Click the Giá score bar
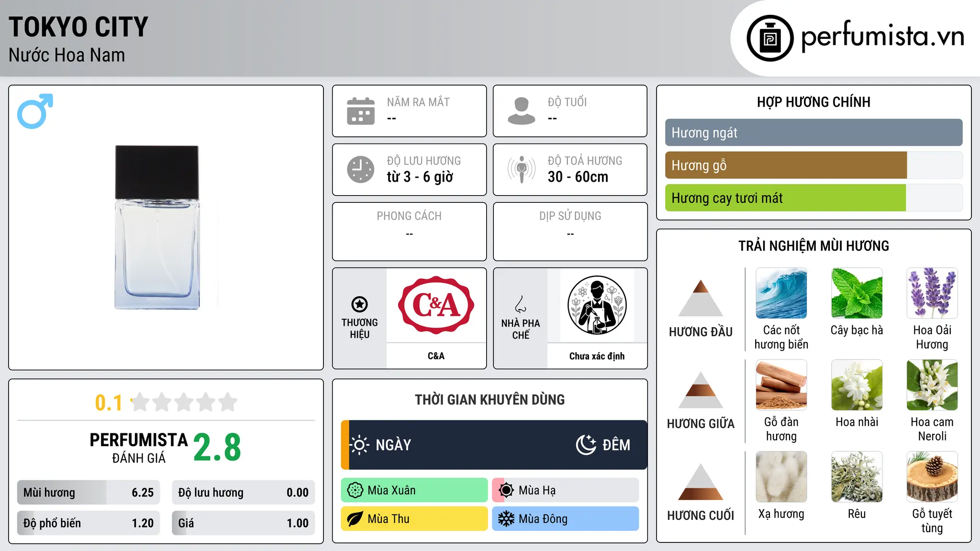980x551 pixels. 244,523
